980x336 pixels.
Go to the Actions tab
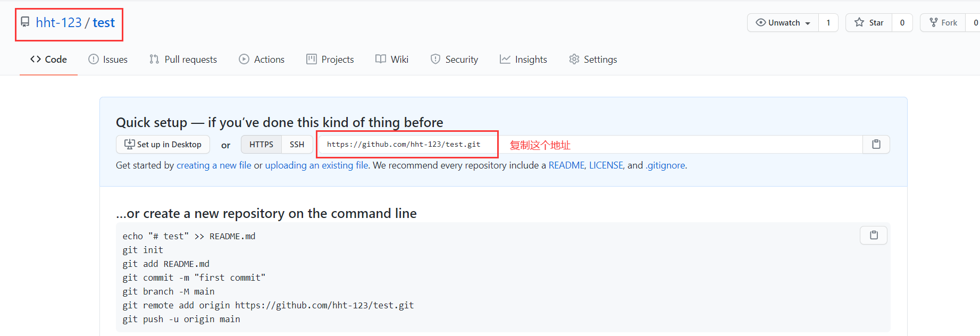tap(262, 60)
